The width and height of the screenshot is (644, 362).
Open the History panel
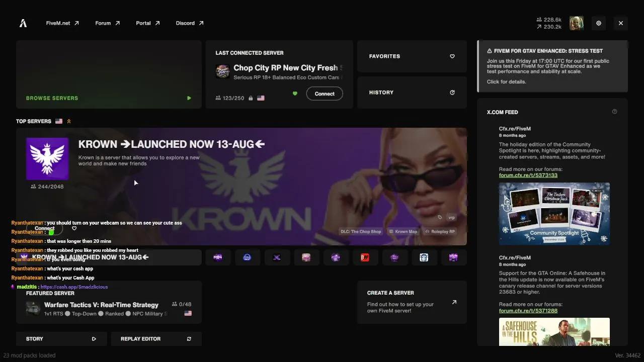(412, 93)
